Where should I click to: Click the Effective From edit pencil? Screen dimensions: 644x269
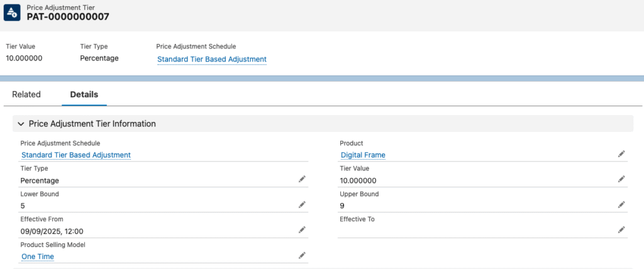[x=302, y=230]
